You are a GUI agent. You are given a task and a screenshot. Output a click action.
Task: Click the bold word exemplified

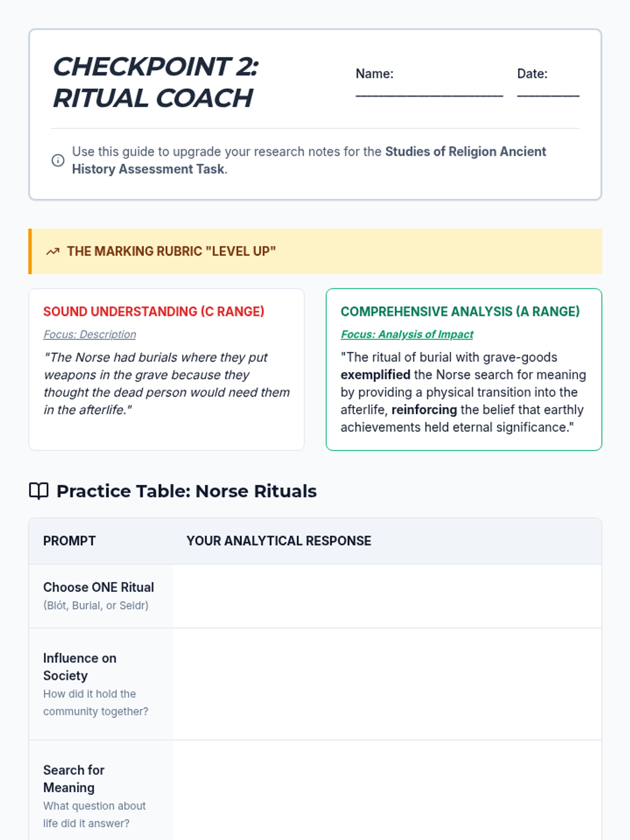point(375,375)
